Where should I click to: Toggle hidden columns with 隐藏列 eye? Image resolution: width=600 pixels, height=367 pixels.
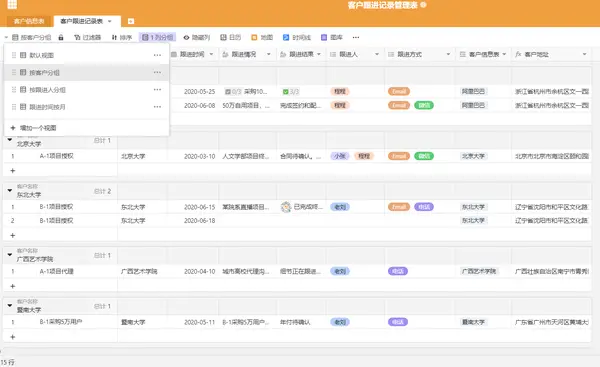(196, 37)
